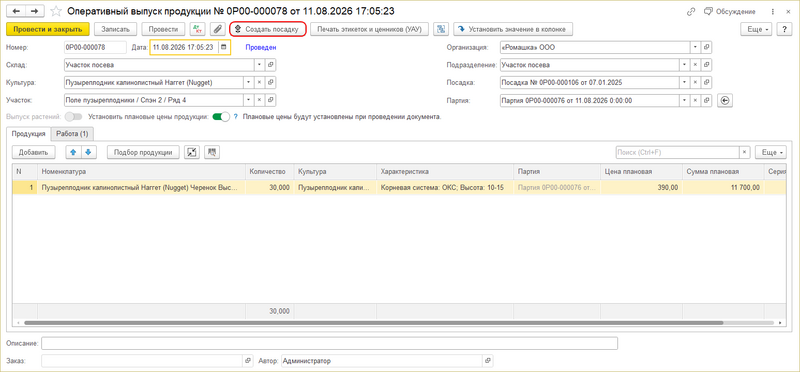
Task: Expand the Организация dropdown list
Action: tap(695, 47)
